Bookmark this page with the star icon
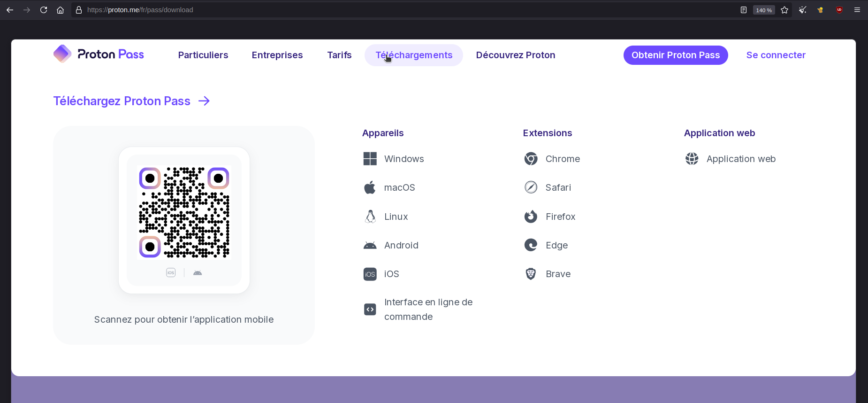The height and width of the screenshot is (403, 868). pos(784,10)
